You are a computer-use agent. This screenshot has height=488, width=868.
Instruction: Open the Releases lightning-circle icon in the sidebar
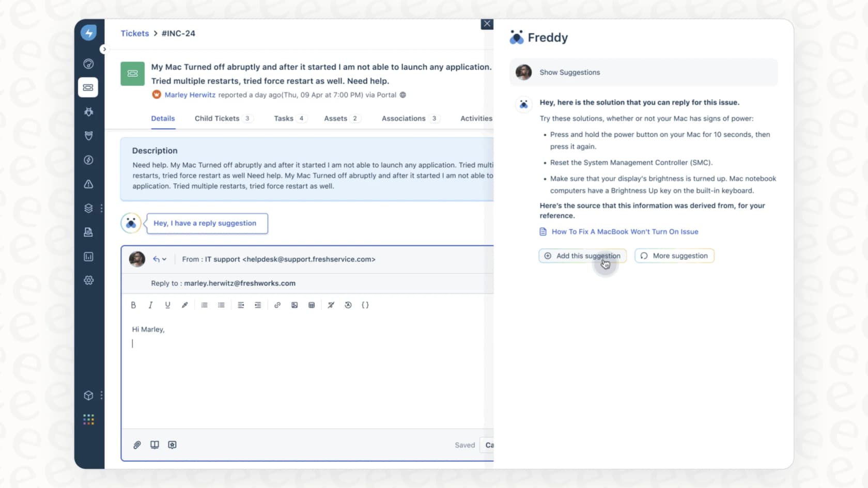click(88, 160)
